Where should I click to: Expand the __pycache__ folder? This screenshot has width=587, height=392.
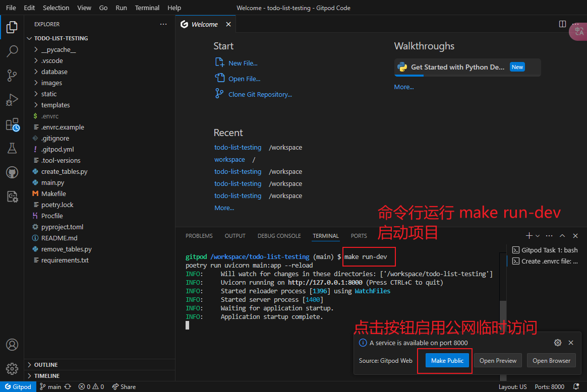[58, 49]
